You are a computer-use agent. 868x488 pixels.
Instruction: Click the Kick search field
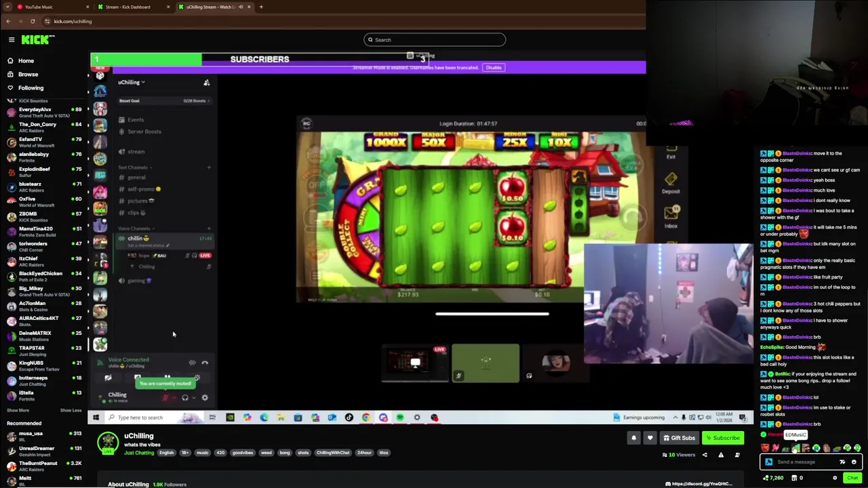click(x=435, y=40)
